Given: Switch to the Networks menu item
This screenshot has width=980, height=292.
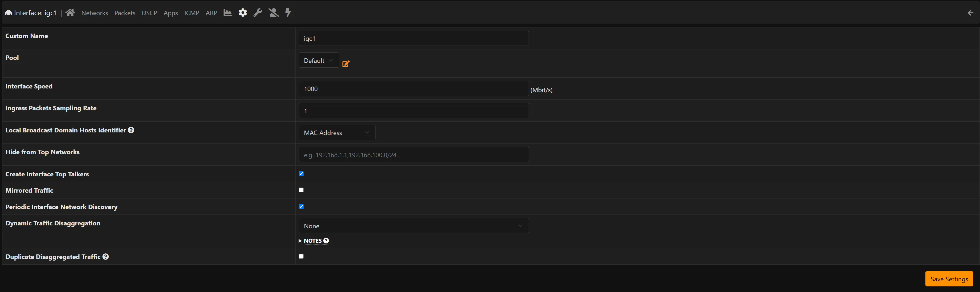Looking at the screenshot, I should (x=94, y=13).
